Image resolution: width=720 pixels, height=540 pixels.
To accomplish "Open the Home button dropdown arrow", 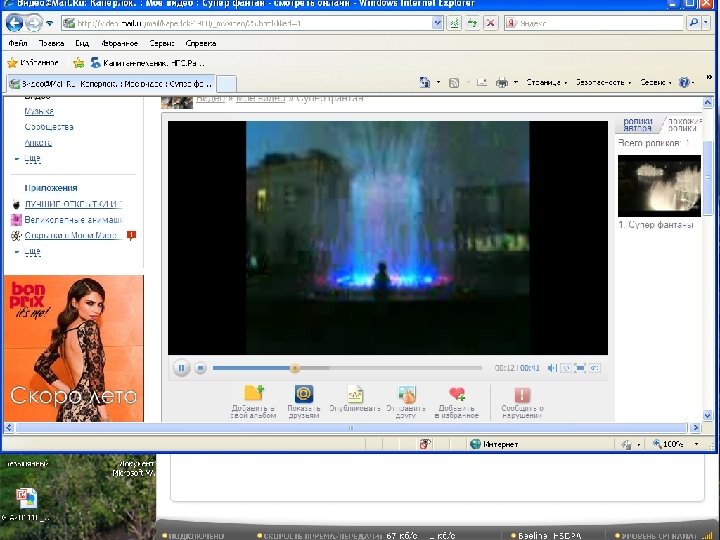I will [x=438, y=83].
